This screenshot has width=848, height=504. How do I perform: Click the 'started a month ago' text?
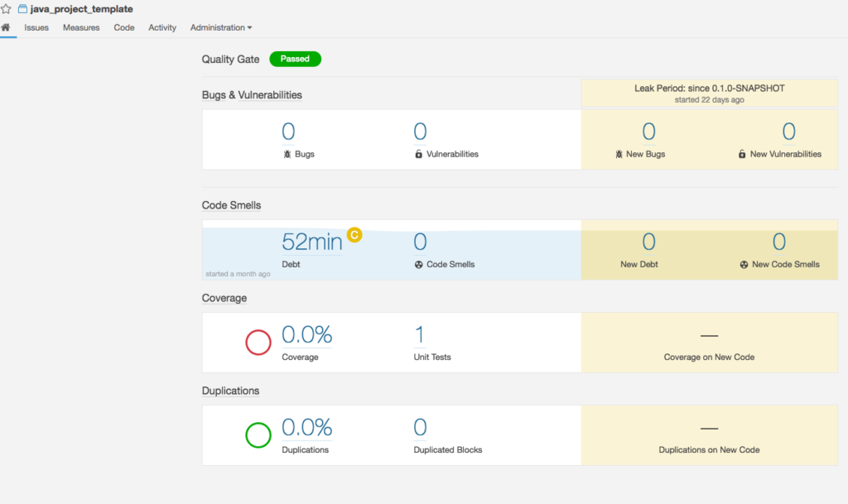point(238,274)
